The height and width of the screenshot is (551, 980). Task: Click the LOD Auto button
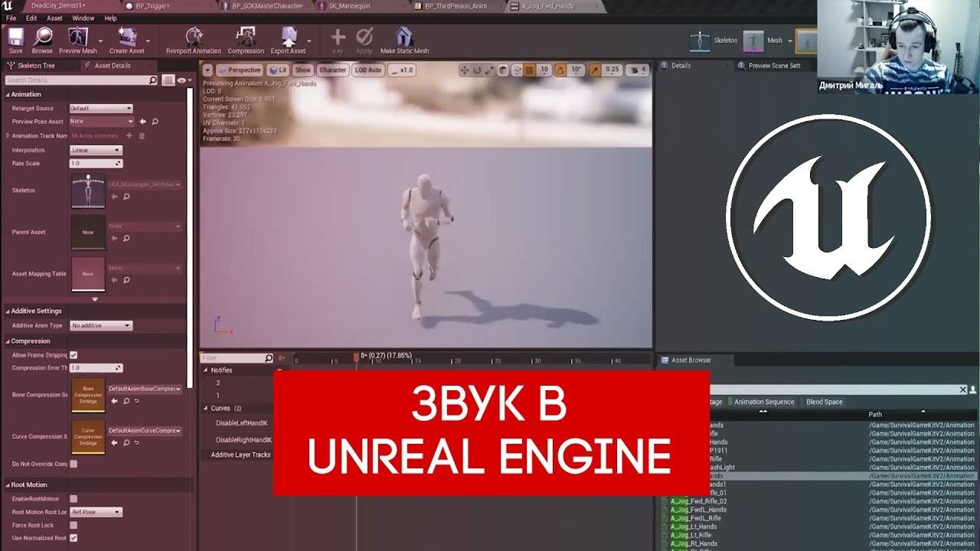tap(368, 70)
